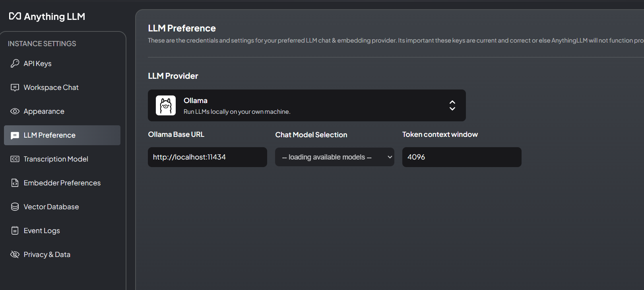The width and height of the screenshot is (644, 290).
Task: Click the key icon beside API Keys
Action: click(x=15, y=64)
